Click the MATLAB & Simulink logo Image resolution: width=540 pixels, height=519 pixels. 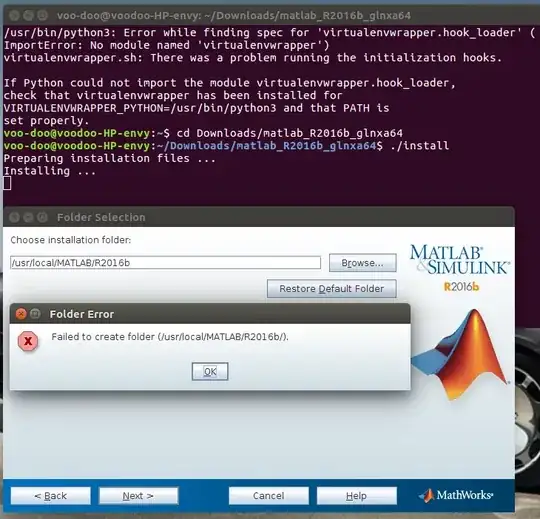459,260
